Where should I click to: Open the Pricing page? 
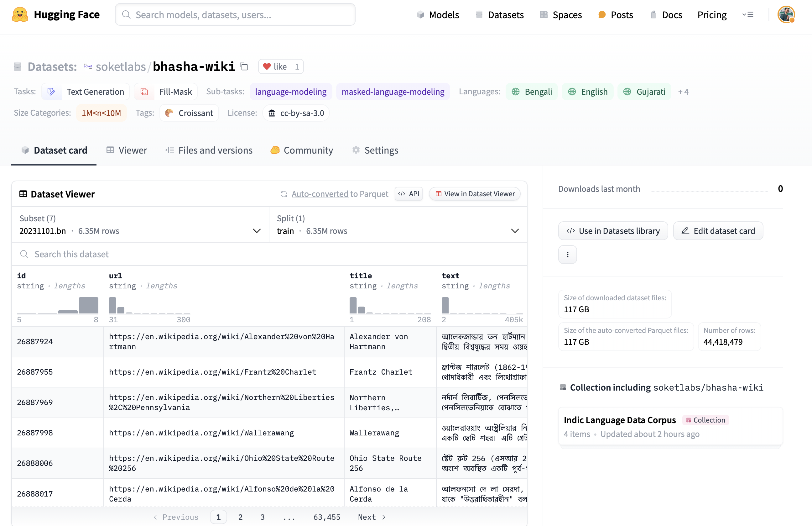[712, 15]
